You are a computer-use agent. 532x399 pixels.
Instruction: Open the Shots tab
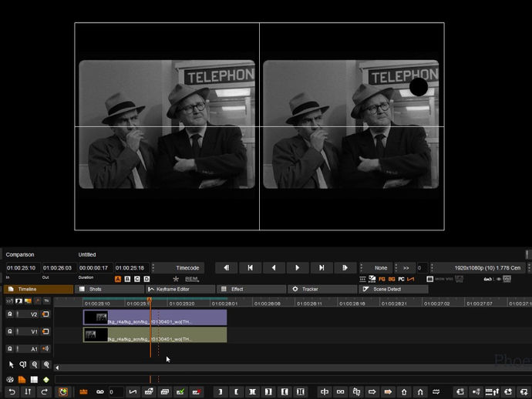[x=109, y=289]
